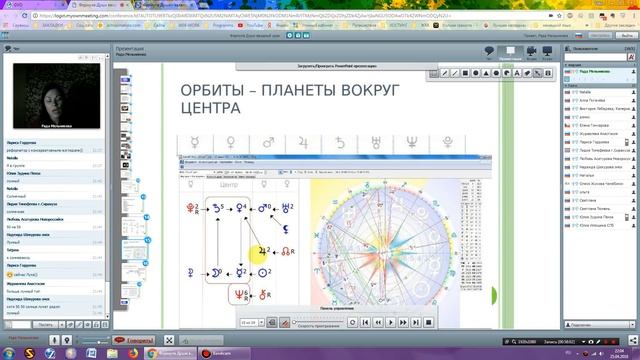Open the Windows Start button

pyautogui.click(x=9, y=353)
